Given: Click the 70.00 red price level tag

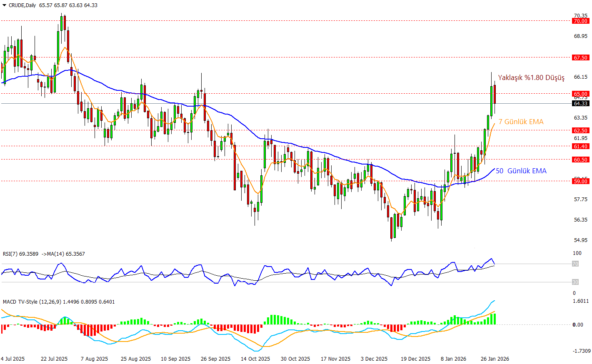Looking at the screenshot, I should pyautogui.click(x=580, y=21).
